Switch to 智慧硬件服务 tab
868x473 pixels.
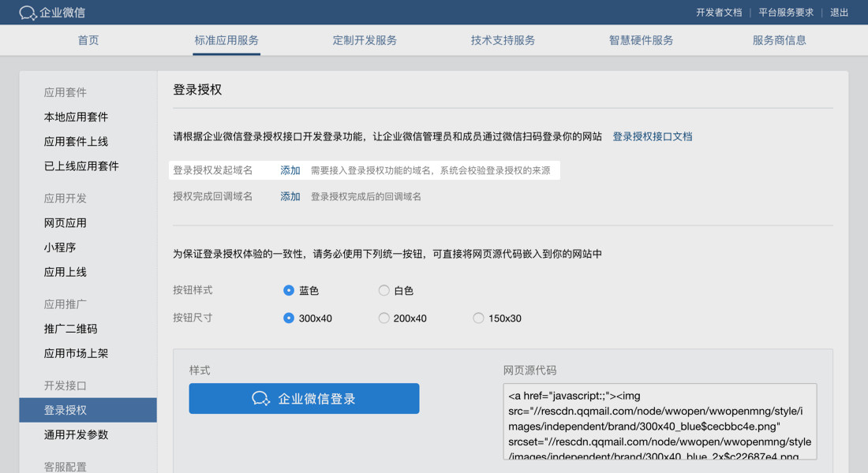tap(641, 40)
